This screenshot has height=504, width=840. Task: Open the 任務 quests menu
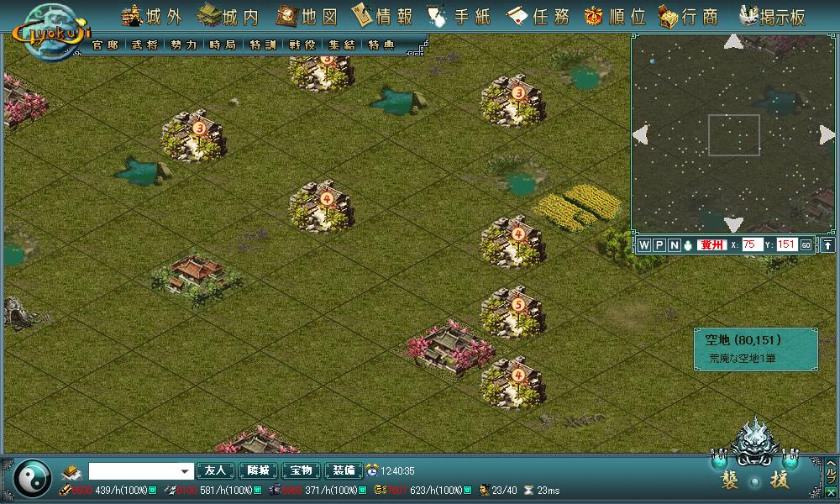pos(538,17)
